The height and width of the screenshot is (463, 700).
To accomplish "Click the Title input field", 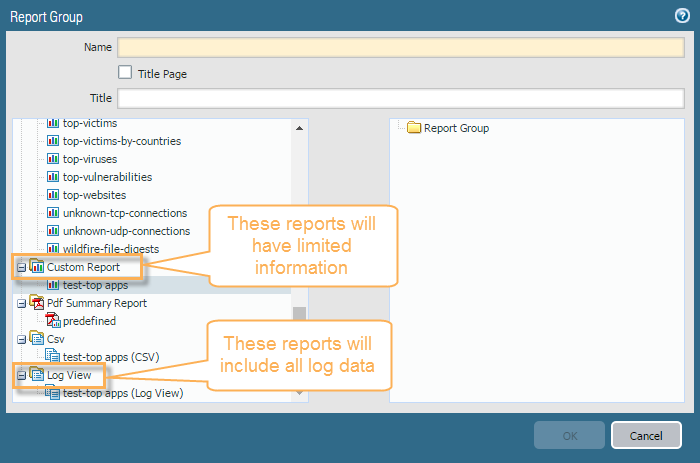I will point(400,98).
